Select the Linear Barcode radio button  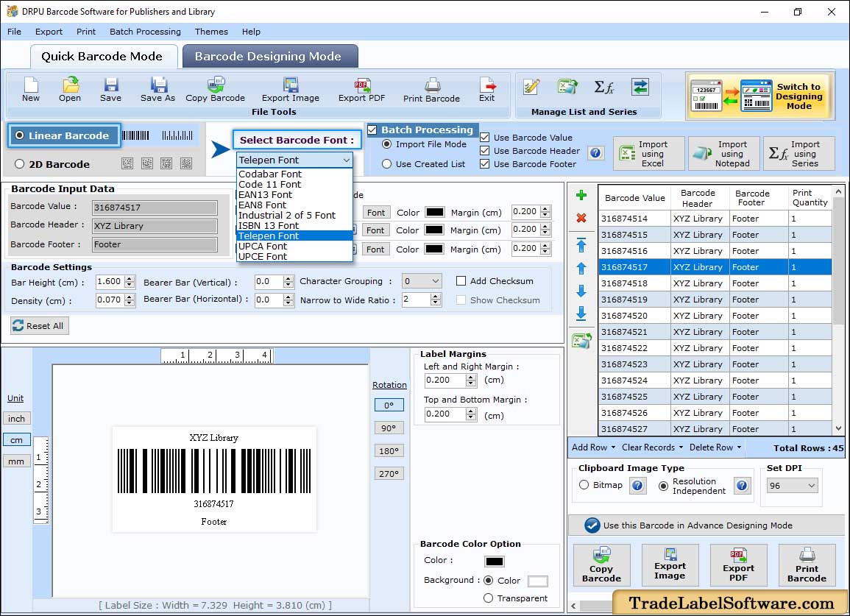point(20,135)
